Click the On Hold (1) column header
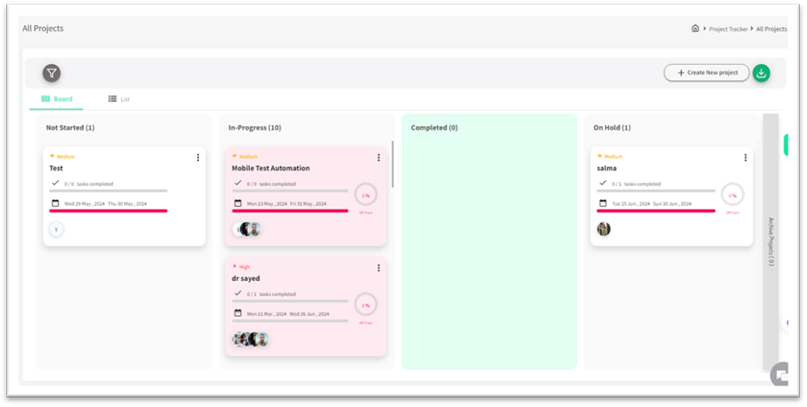807x407 pixels. (x=611, y=128)
